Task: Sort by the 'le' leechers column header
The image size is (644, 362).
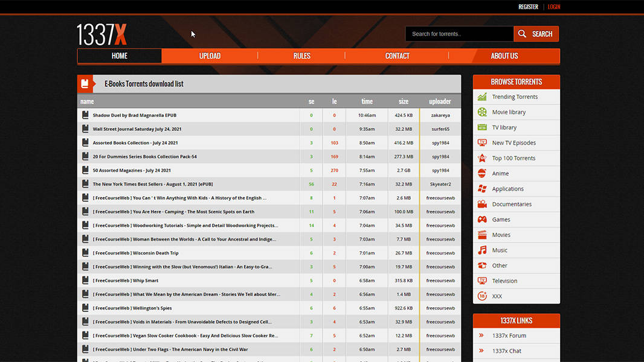Action: pos(334,101)
